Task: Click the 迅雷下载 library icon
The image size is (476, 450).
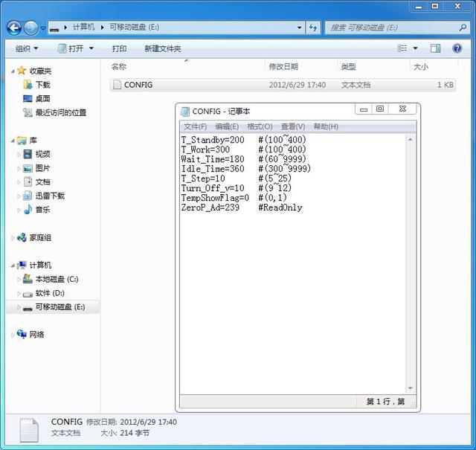Action: [x=28, y=196]
